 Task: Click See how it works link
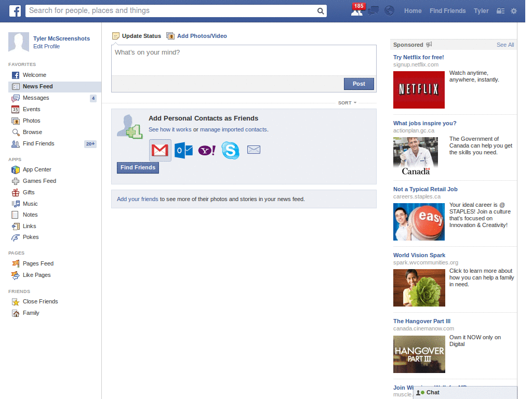pos(170,129)
